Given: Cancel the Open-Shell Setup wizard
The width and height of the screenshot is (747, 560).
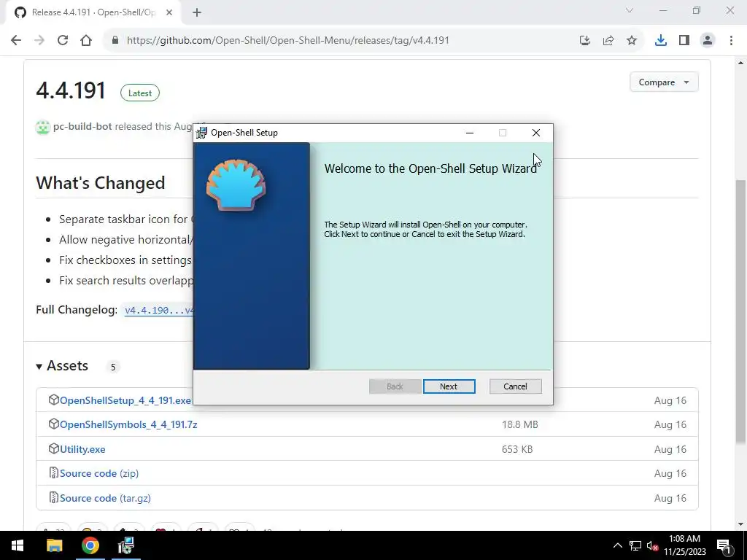Looking at the screenshot, I should pos(515,386).
